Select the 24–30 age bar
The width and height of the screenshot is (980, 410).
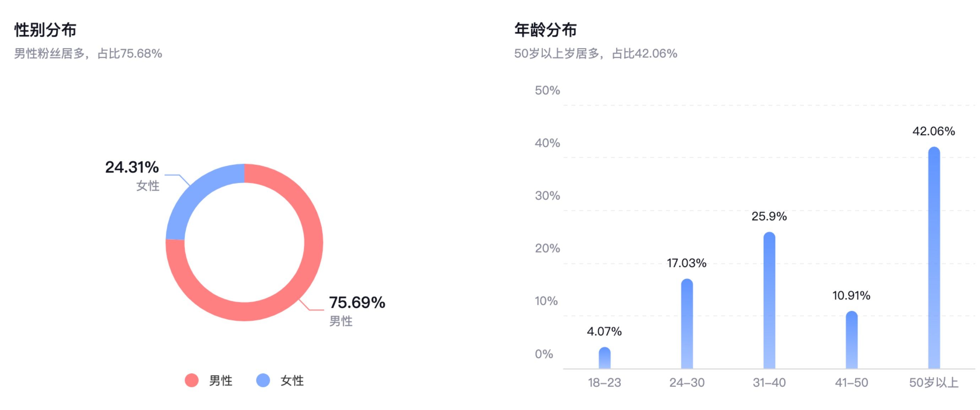(x=687, y=324)
